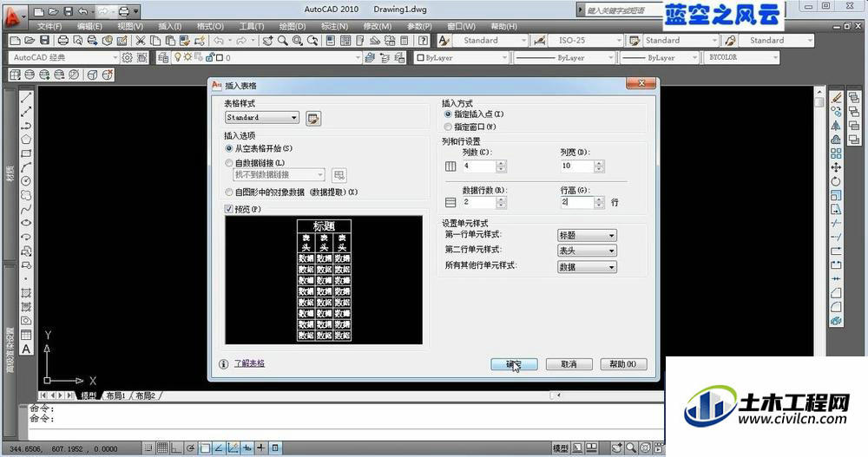Open the 插入(I) menu
Viewport: 868px width, 457px height.
[x=170, y=26]
